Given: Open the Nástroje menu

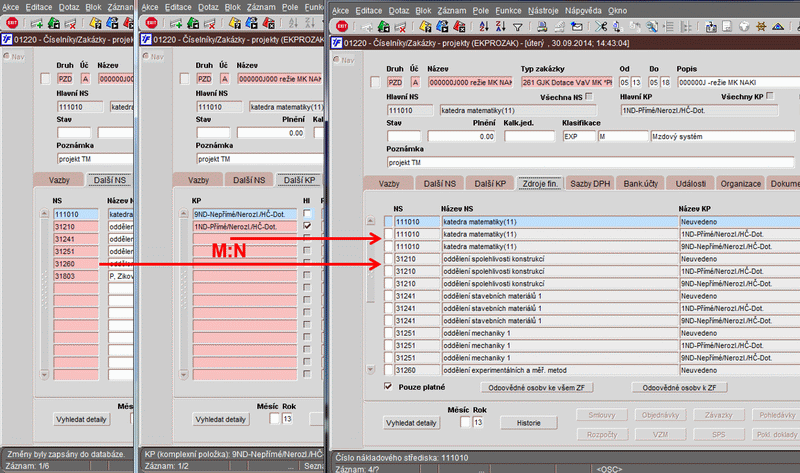Looking at the screenshot, I should [x=543, y=10].
